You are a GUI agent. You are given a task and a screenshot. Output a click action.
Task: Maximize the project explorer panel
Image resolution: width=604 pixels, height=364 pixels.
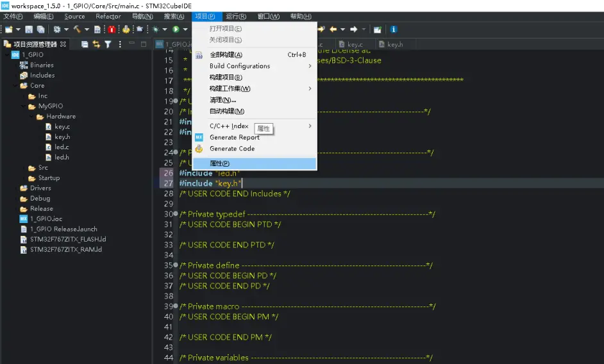(144, 44)
